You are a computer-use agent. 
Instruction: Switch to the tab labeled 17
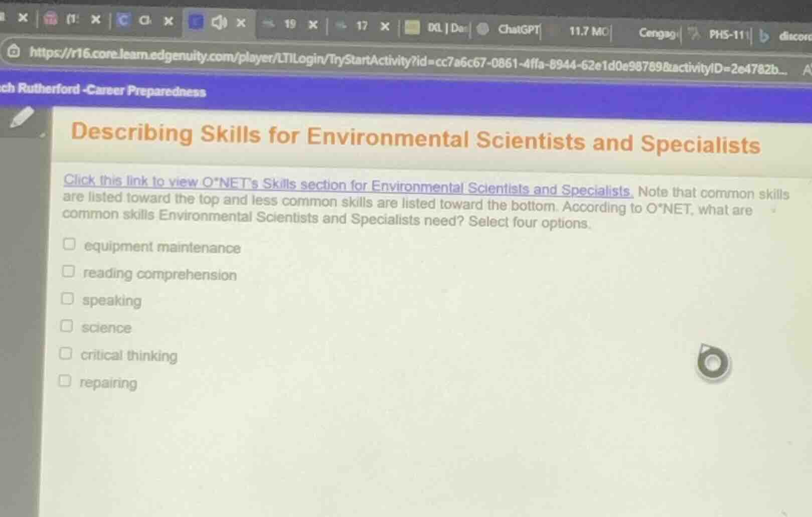(x=362, y=25)
